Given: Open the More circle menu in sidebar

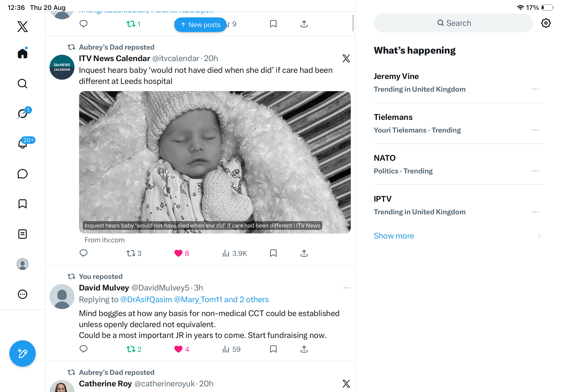Looking at the screenshot, I should tap(23, 294).
